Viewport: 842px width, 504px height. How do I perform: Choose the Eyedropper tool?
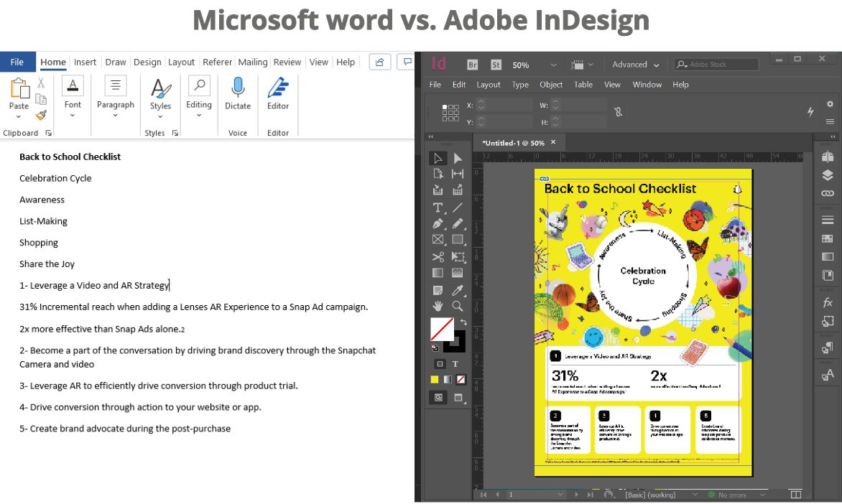pyautogui.click(x=458, y=290)
